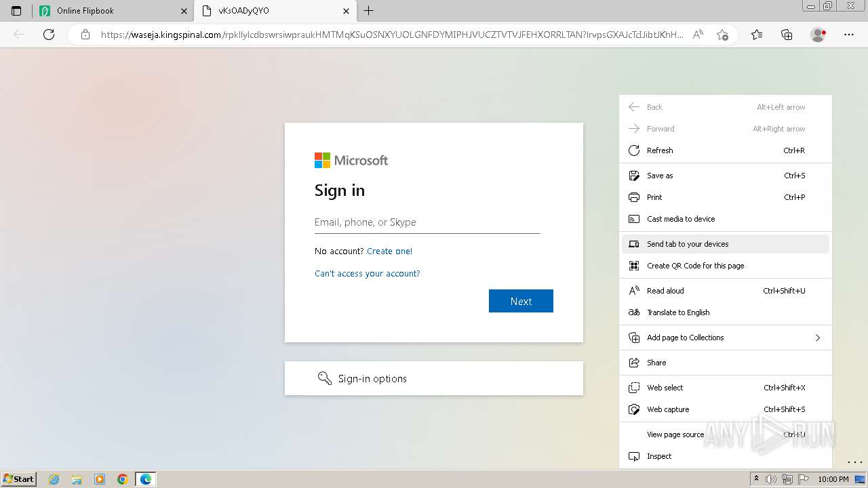The image size is (868, 488).
Task: Close the Online Flipbook tab
Action: (x=184, y=11)
